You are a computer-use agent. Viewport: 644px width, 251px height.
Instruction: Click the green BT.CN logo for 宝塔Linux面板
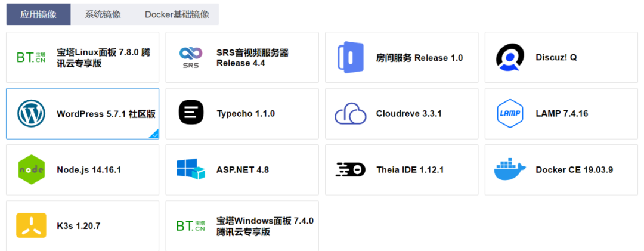(31, 57)
